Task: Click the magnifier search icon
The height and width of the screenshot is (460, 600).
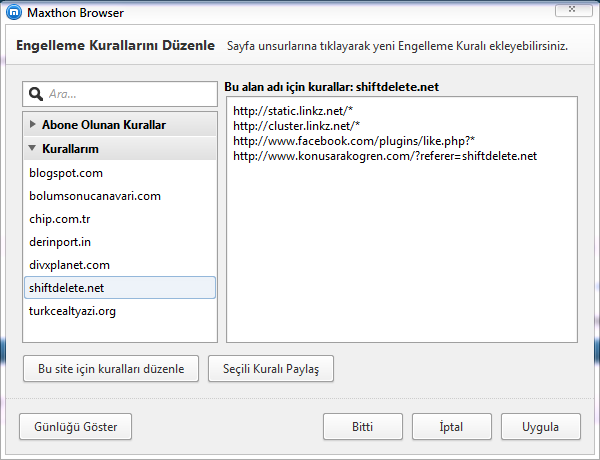Action: pos(36,94)
